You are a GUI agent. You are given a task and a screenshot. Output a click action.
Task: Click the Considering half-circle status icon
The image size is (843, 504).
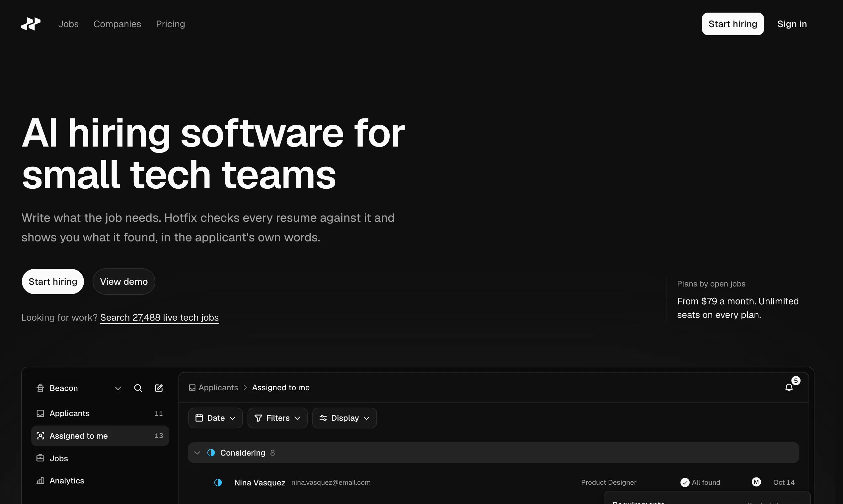click(211, 453)
